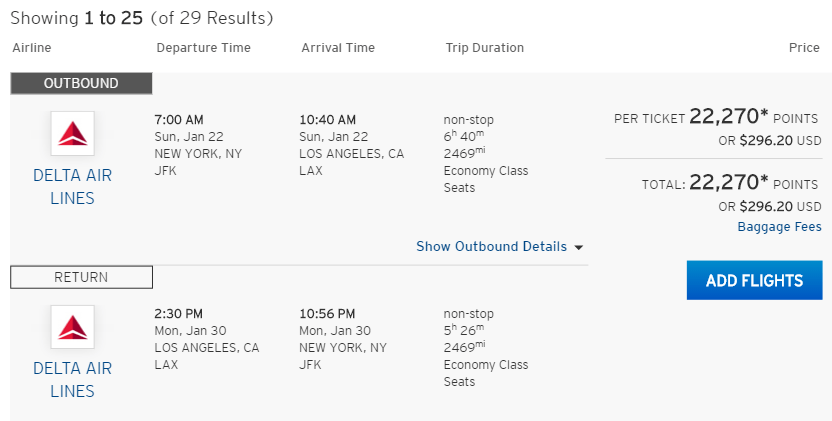Select the RETURN section tab

(81, 277)
